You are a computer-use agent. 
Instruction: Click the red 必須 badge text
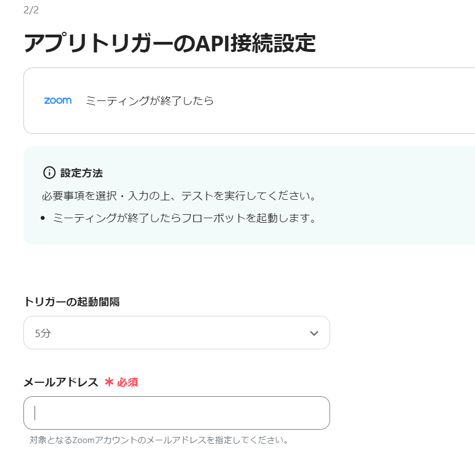pyautogui.click(x=128, y=382)
